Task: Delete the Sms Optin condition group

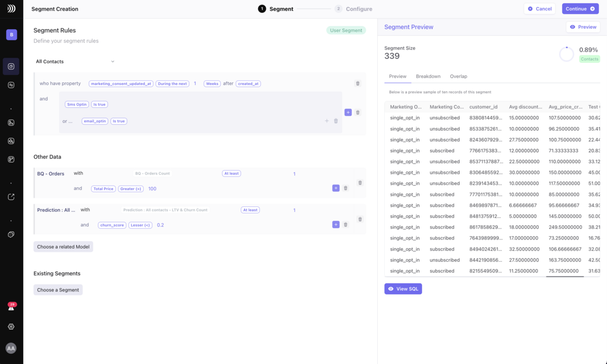Action: pyautogui.click(x=358, y=113)
